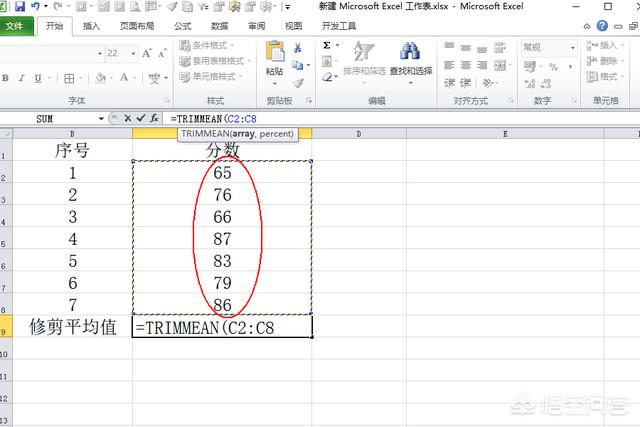Click the Merge and center icon
This screenshot has width=640, height=427.
[x=500, y=65]
